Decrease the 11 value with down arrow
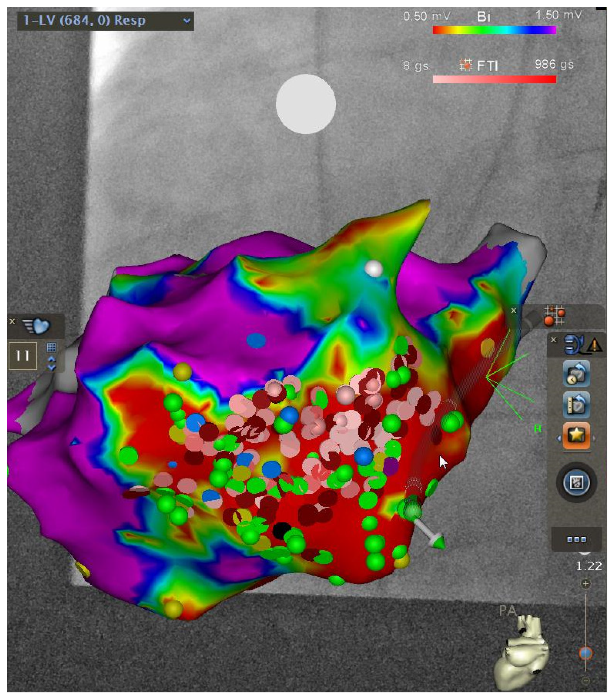 pos(51,368)
